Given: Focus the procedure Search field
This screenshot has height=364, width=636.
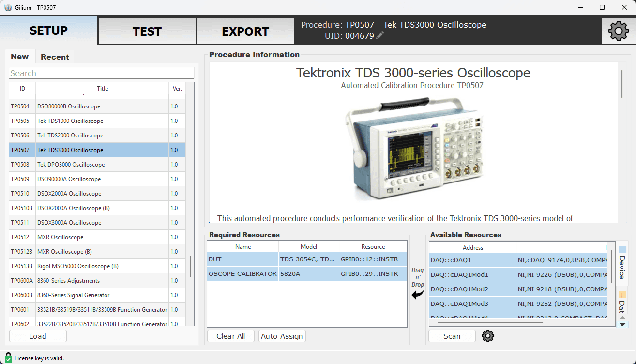Looking at the screenshot, I should tap(102, 73).
